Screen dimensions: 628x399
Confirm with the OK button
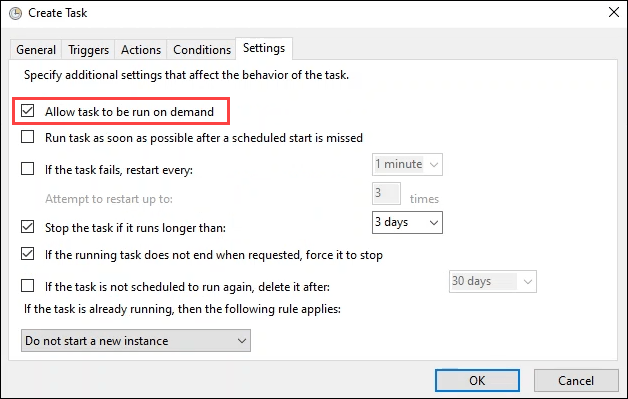coord(477,380)
